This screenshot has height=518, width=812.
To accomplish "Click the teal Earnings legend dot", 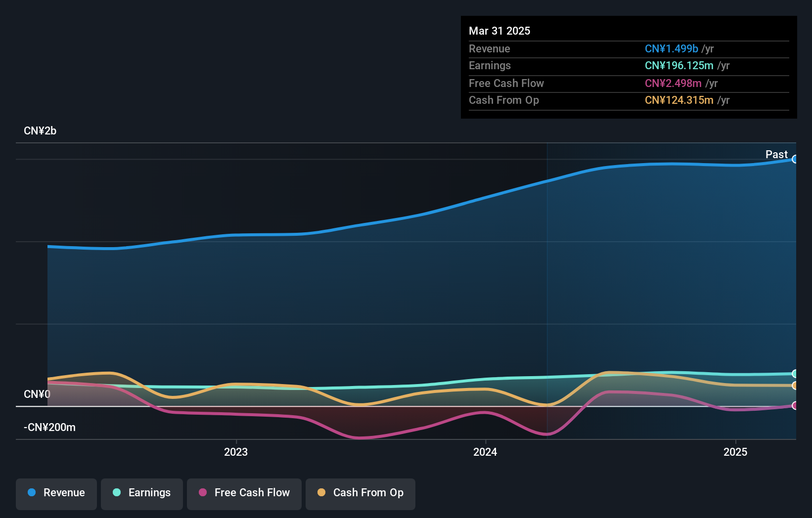I will (117, 492).
